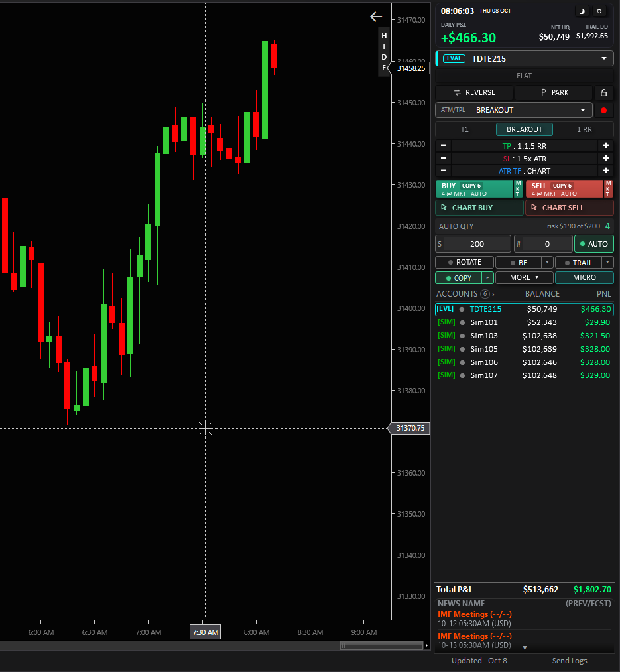Select the Sim101 account row
Screen dimensions: 620x672
[x=524, y=322]
